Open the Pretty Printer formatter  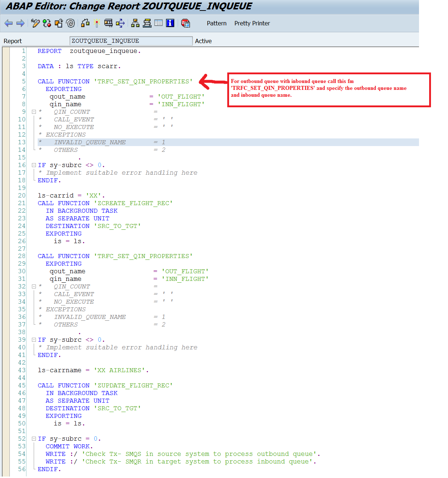252,23
